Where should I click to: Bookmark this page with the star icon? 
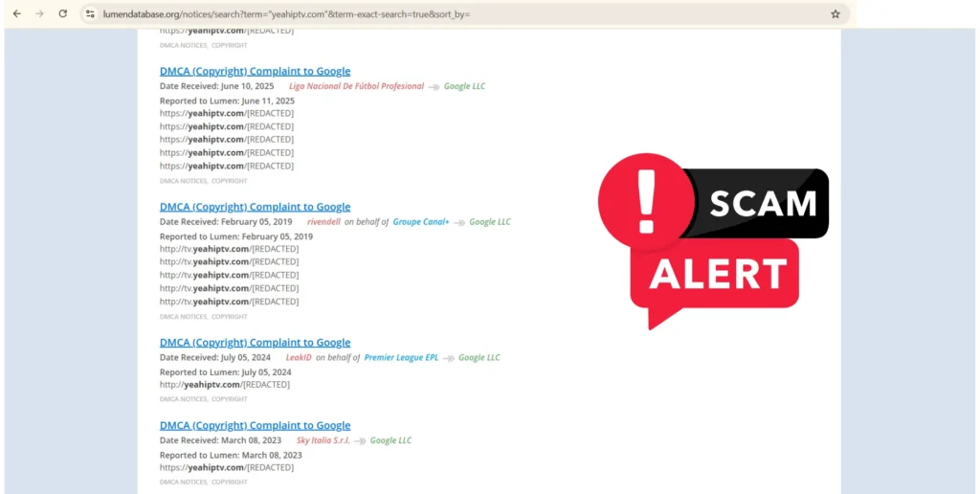(835, 14)
